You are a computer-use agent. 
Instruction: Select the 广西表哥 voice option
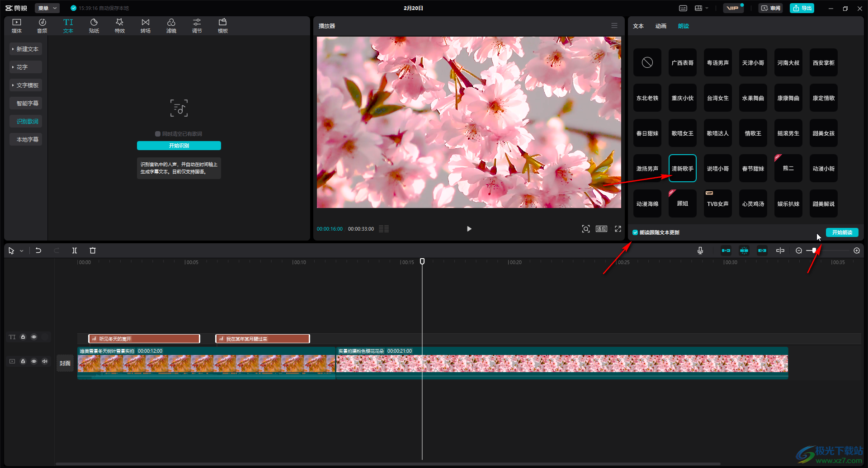pos(683,62)
